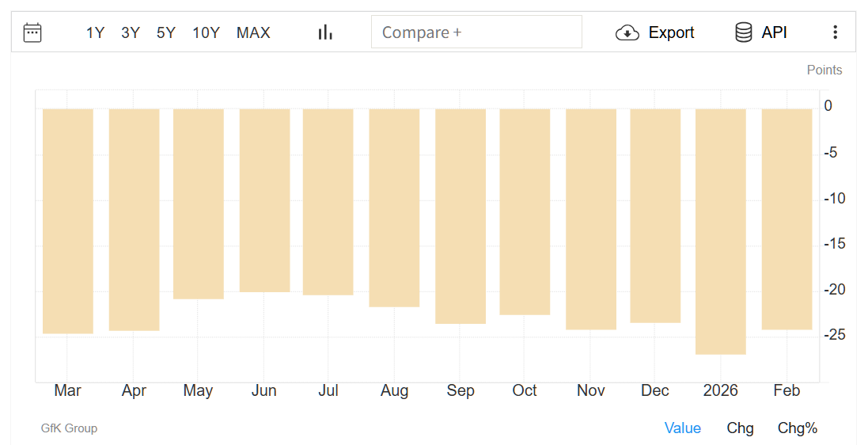Click the Export text label

671,32
